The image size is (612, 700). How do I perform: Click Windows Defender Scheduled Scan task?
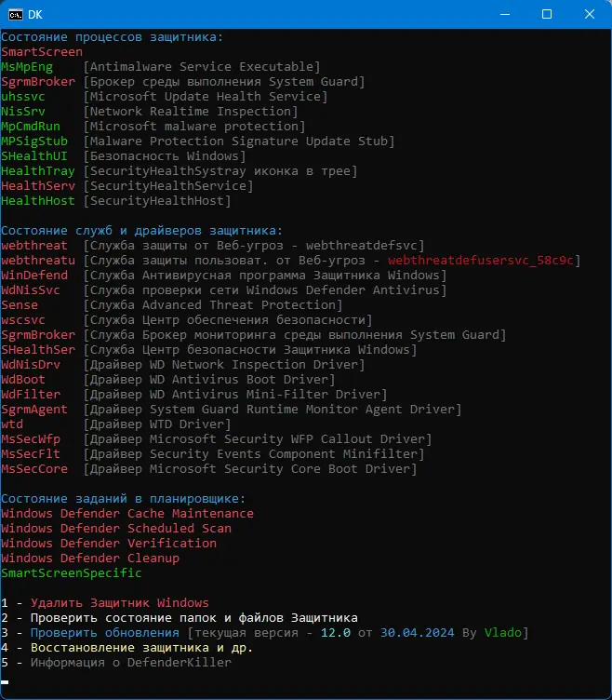click(x=116, y=528)
